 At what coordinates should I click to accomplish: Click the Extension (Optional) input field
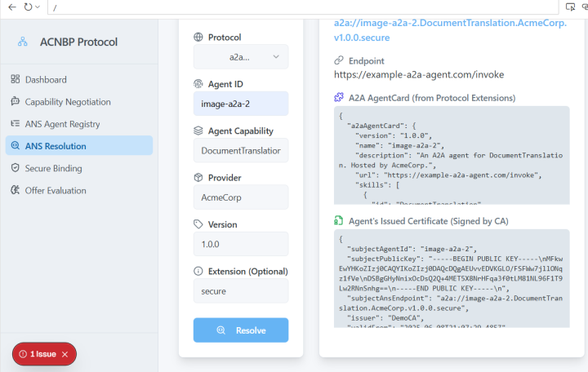(x=241, y=290)
